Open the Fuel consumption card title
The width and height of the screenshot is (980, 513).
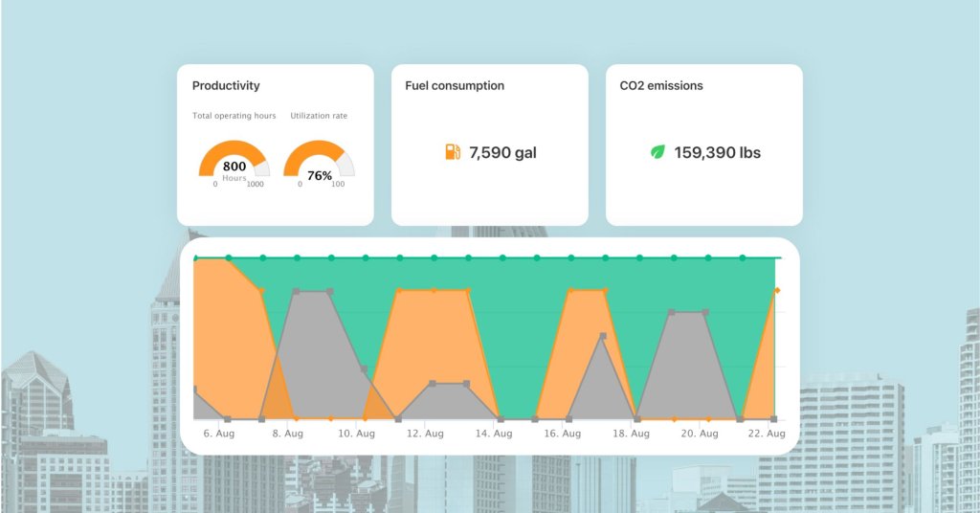[455, 85]
